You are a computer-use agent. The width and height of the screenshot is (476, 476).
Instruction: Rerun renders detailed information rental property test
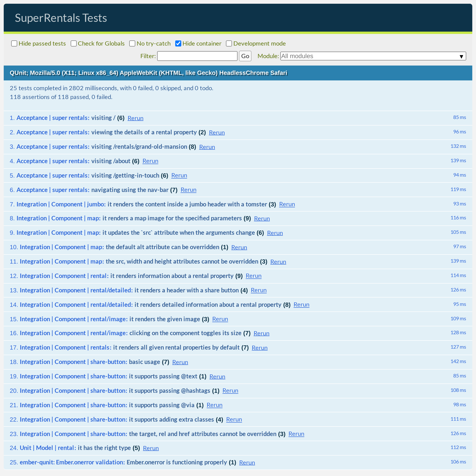pyautogui.click(x=301, y=305)
